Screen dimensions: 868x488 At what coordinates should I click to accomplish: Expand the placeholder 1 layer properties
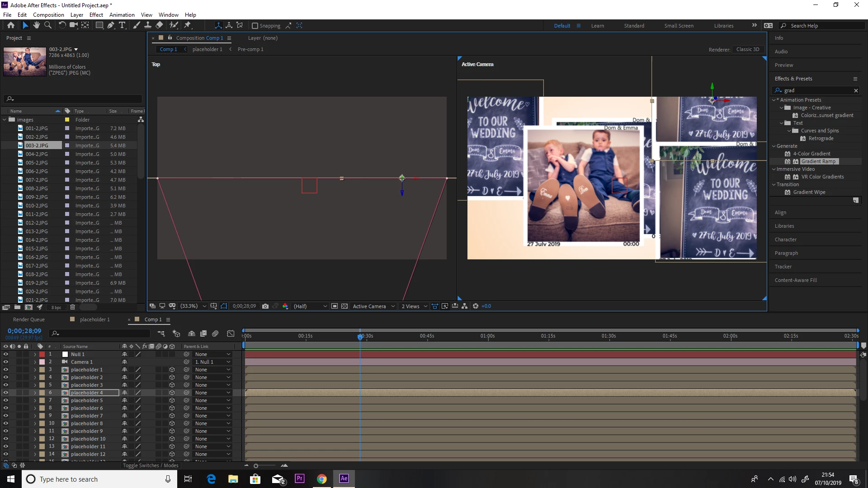[35, 370]
